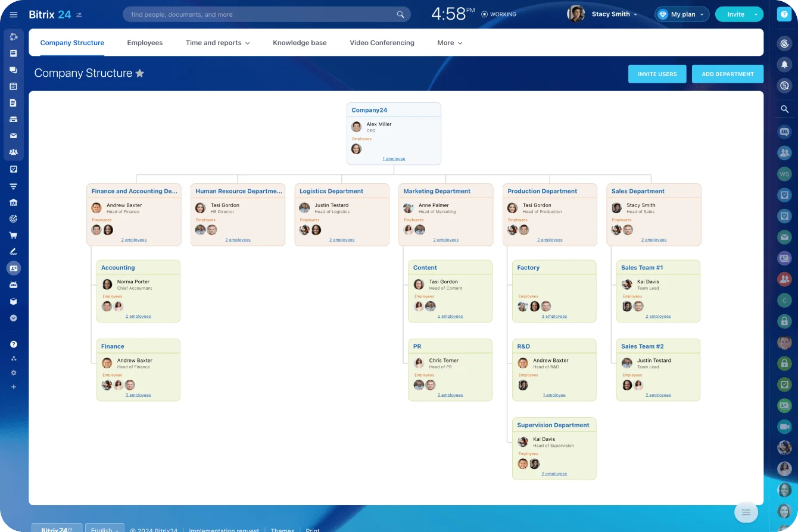Open the Stacy Smith user menu
Image resolution: width=798 pixels, height=532 pixels.
[615, 14]
